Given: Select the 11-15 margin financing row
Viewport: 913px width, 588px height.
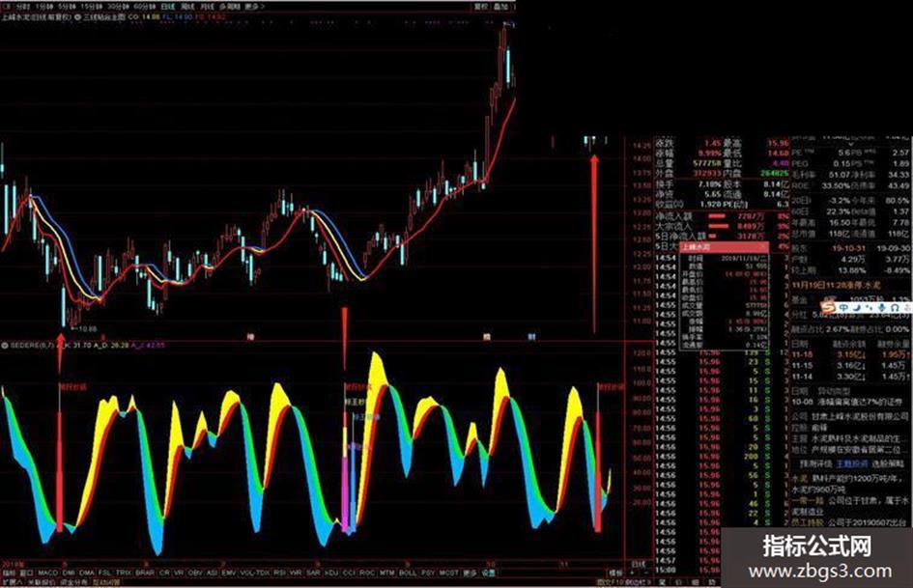Looking at the screenshot, I should coord(849,365).
